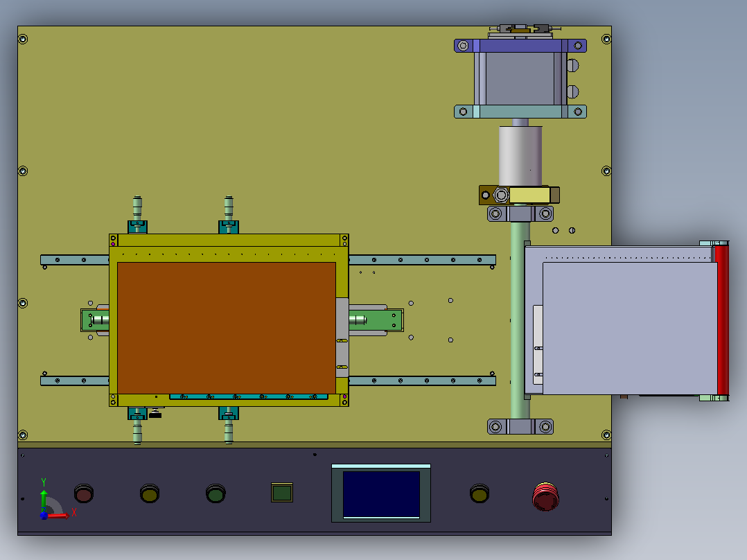The height and width of the screenshot is (560, 747).
Task: Select the green bracket right of the frame
Action: 376,320
